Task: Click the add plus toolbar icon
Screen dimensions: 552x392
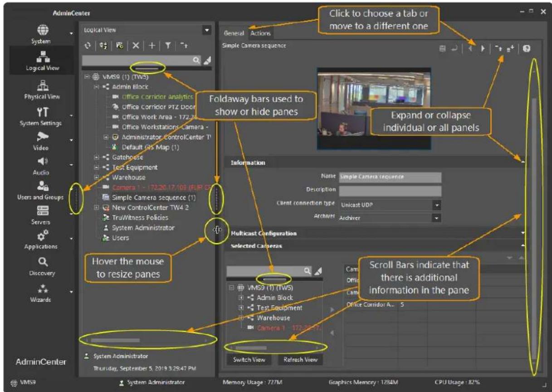Action: point(153,45)
